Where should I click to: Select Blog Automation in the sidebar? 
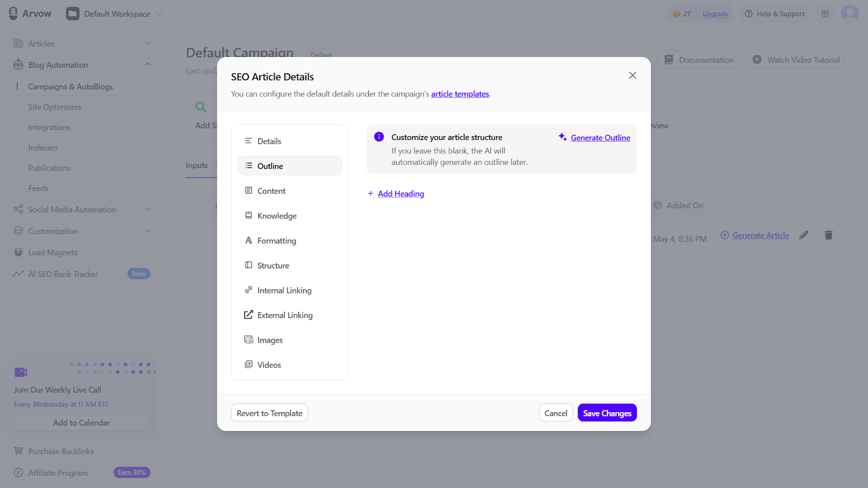coord(58,65)
